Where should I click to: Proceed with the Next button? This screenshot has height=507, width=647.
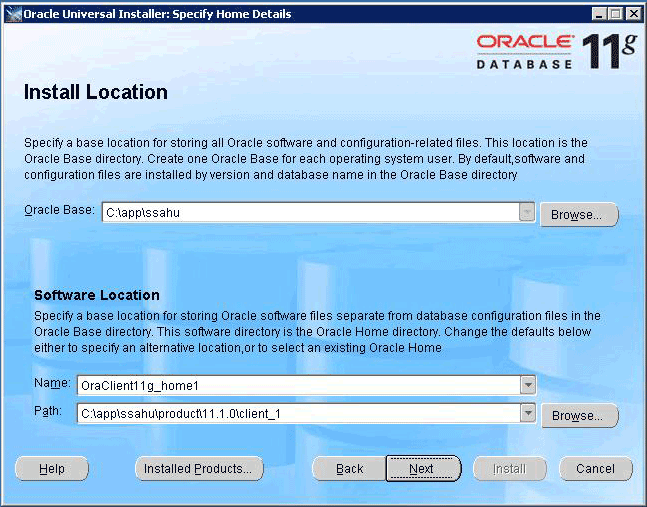coord(422,469)
